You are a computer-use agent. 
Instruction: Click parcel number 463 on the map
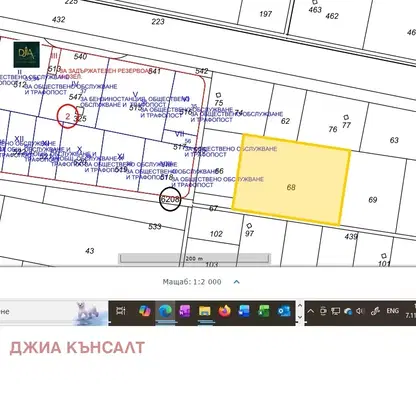click(315, 10)
